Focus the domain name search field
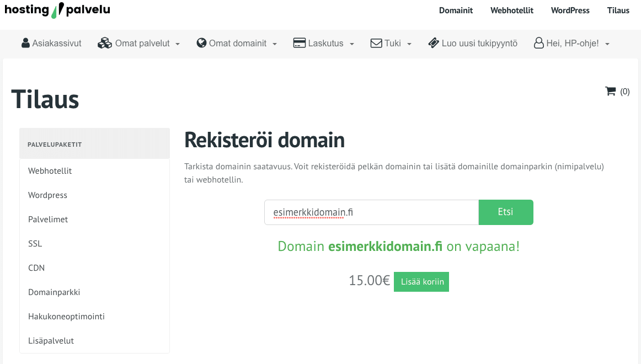 (371, 212)
